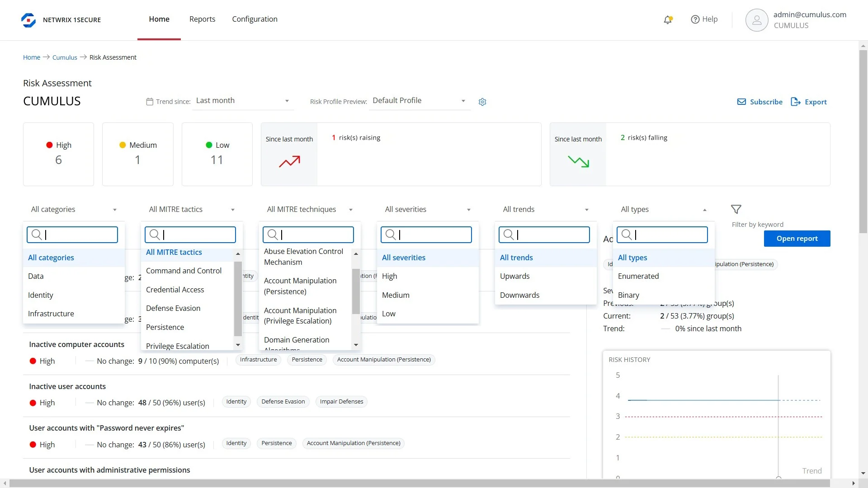Click search icon in MITRE tactics dropdown
868x488 pixels.
pos(155,235)
